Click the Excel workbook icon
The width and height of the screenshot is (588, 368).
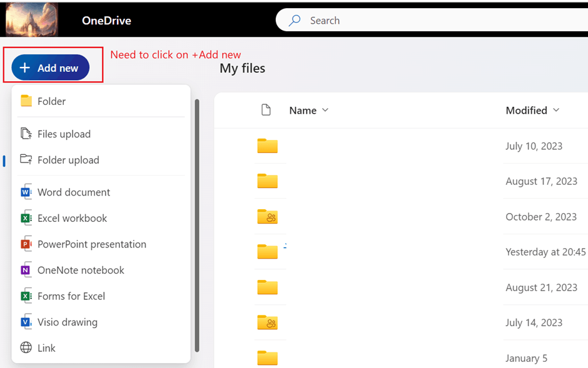pyautogui.click(x=26, y=218)
